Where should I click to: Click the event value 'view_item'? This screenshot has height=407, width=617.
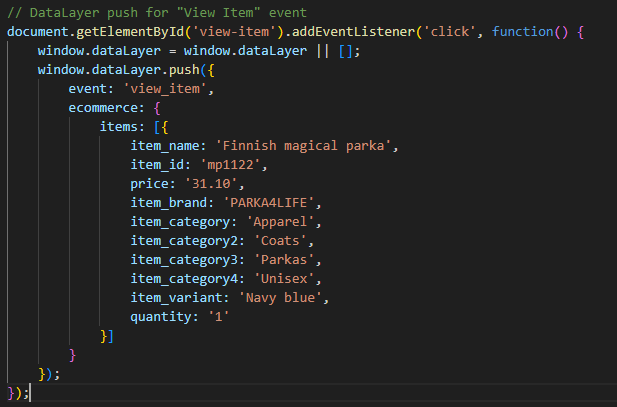point(165,89)
